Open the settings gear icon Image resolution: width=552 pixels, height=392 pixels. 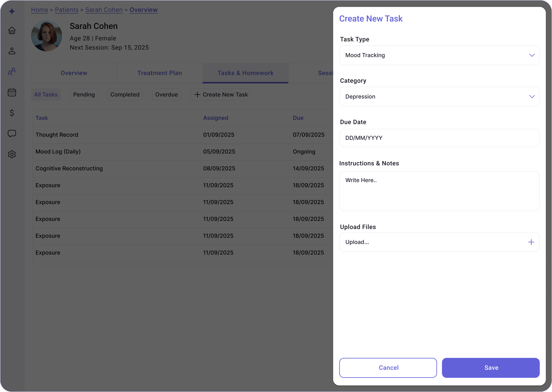coord(12,154)
